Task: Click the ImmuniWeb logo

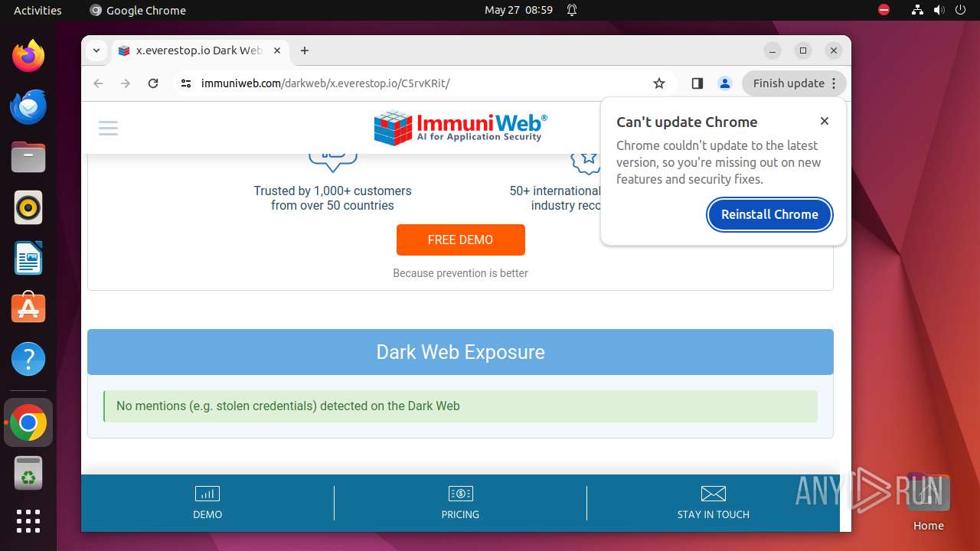Action: point(460,128)
